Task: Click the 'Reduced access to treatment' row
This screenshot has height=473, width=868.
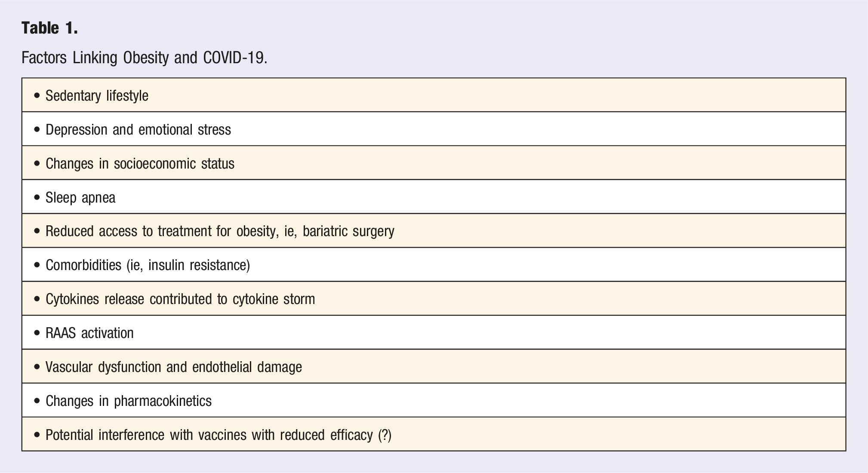Action: tap(434, 230)
